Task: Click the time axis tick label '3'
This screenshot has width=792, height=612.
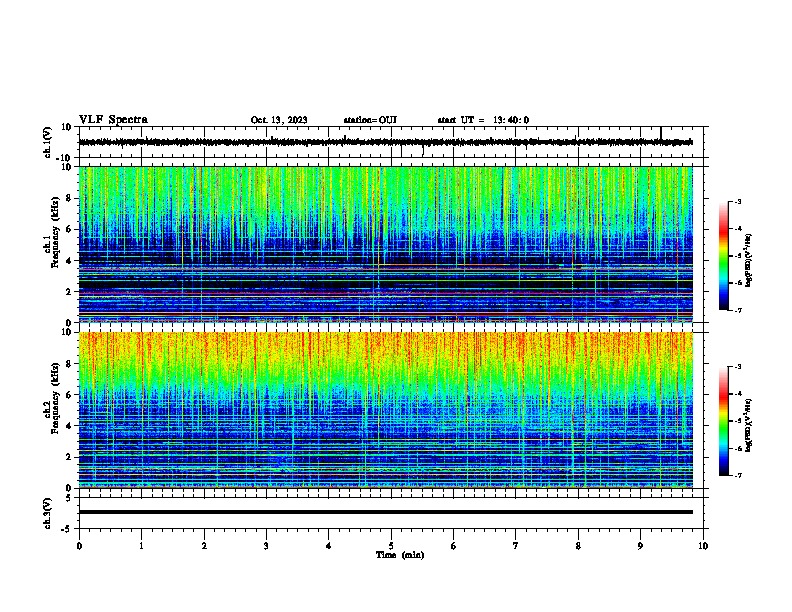Action: pyautogui.click(x=266, y=546)
